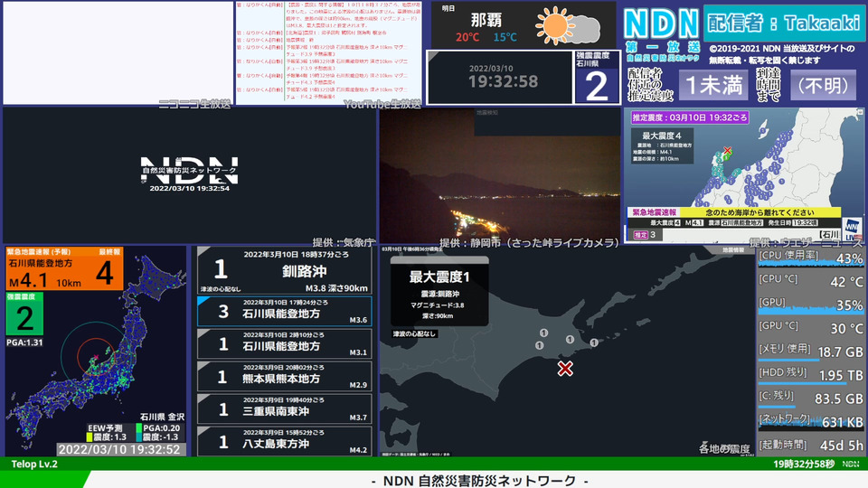This screenshot has width=868, height=488.
Task: Click the Telop Lv.2 label
Action: pos(34,465)
